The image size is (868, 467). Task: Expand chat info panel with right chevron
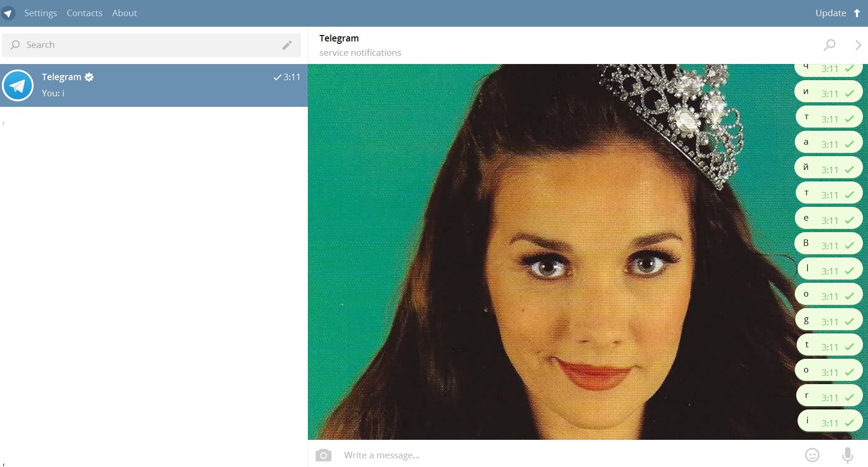[858, 45]
